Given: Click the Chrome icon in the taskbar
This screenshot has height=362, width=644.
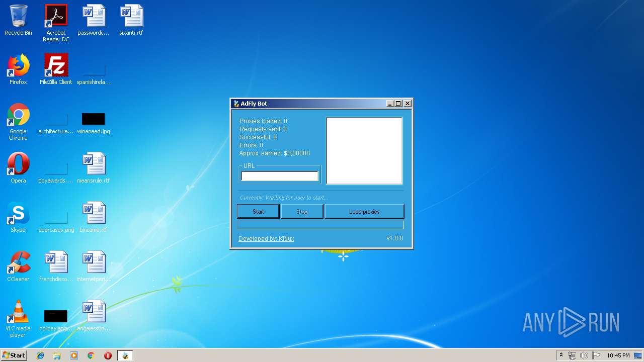Looking at the screenshot, I should [91, 355].
